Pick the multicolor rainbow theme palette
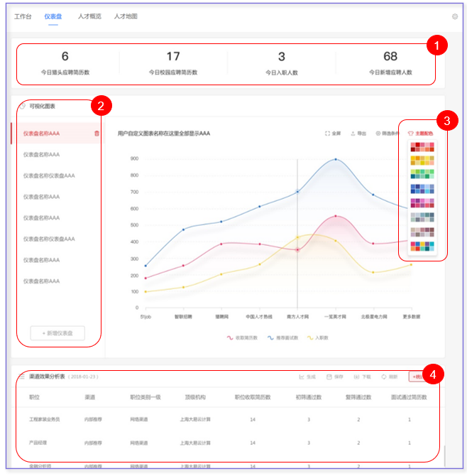This screenshot has height=476, width=467. (422, 247)
